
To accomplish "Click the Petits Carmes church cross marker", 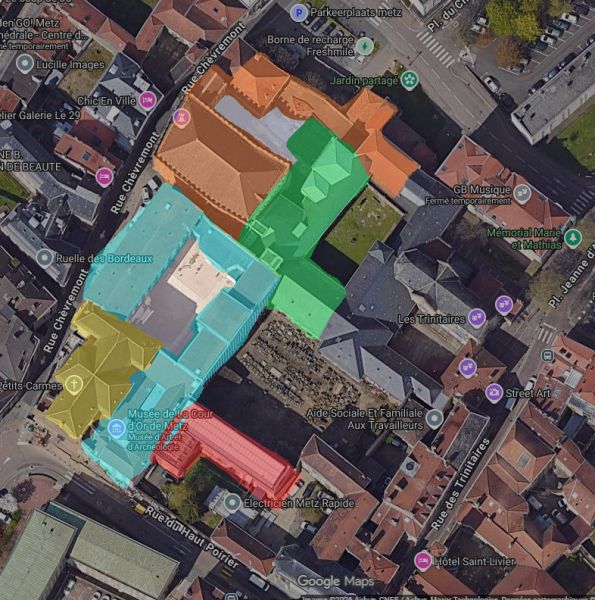I will [x=73, y=383].
